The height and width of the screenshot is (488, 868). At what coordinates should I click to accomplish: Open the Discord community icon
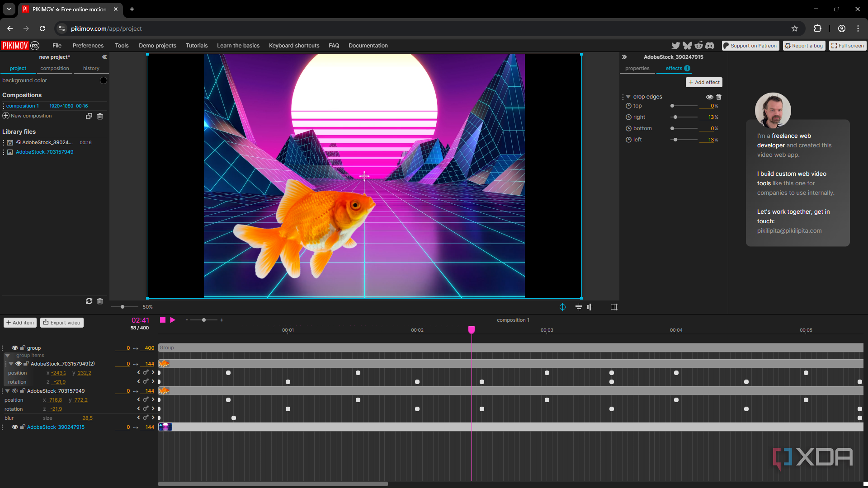[x=710, y=46]
